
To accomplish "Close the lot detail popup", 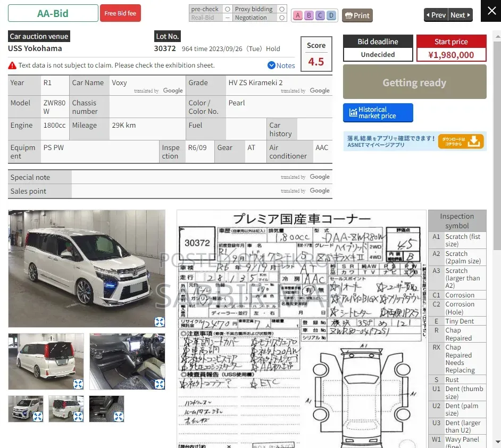I will 491,11.
